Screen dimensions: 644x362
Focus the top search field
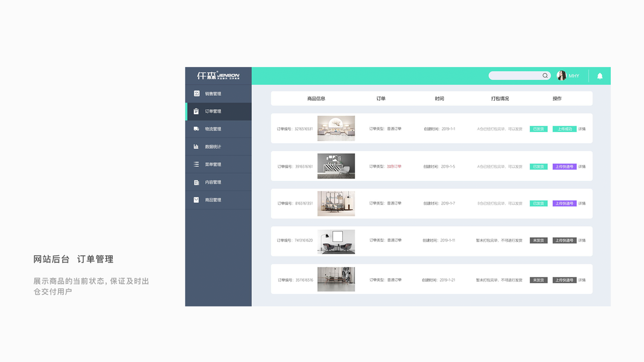pyautogui.click(x=520, y=75)
